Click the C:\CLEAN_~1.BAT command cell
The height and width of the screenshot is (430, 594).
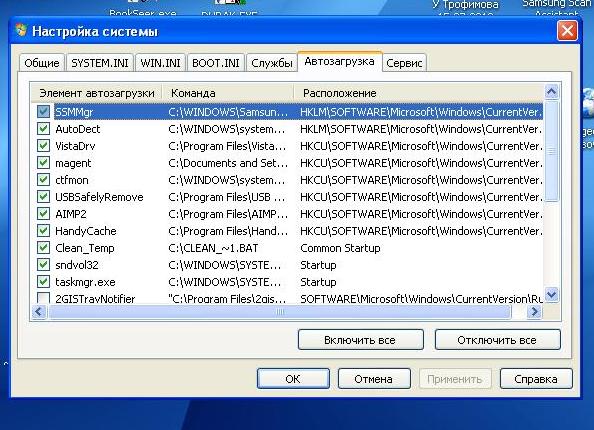point(213,249)
